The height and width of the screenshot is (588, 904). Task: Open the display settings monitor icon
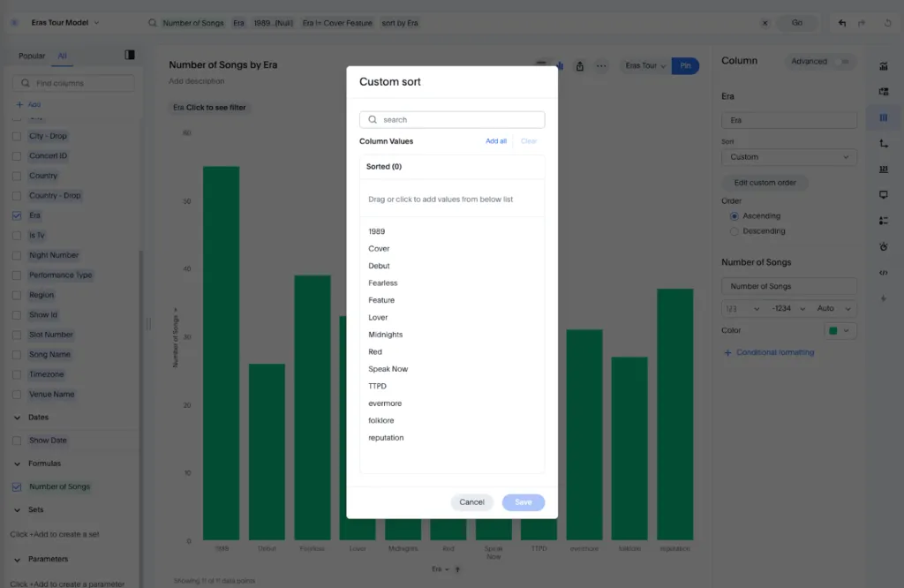coord(884,195)
